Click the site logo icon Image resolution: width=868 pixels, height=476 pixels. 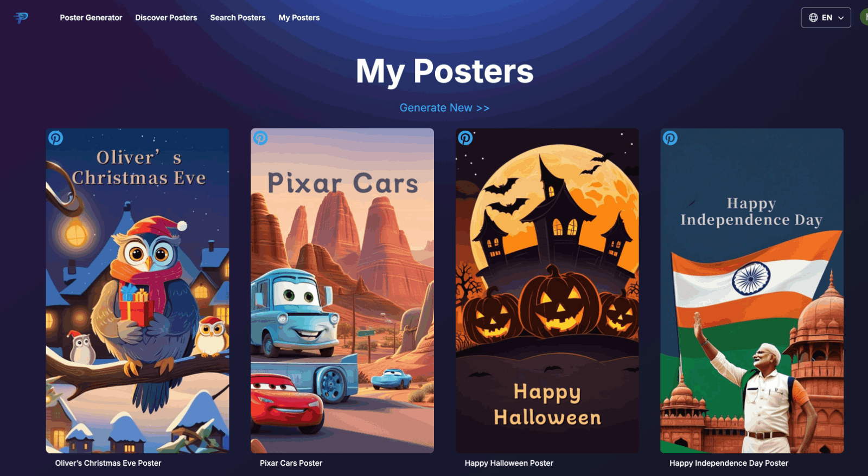click(21, 18)
